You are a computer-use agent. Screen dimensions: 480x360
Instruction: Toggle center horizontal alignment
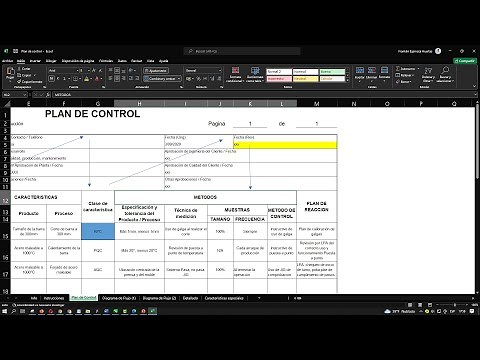[117, 79]
